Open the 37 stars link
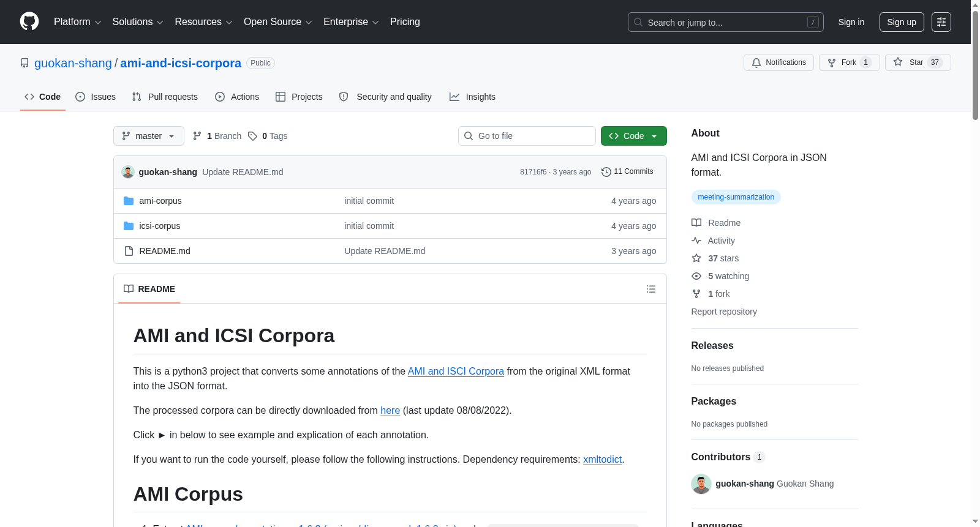The image size is (980, 527). click(723, 258)
